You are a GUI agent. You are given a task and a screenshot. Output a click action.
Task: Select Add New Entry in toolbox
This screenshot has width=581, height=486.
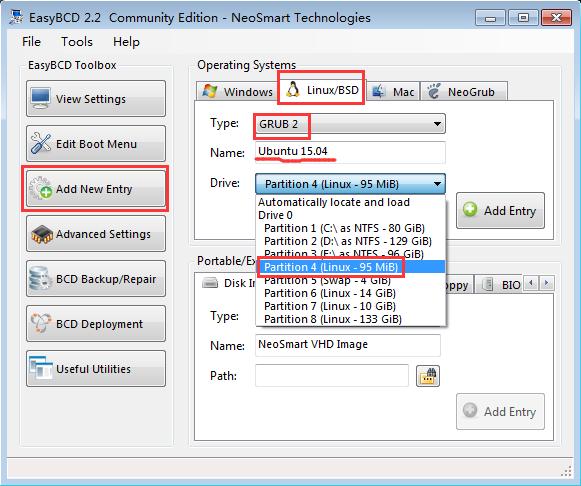(96, 189)
